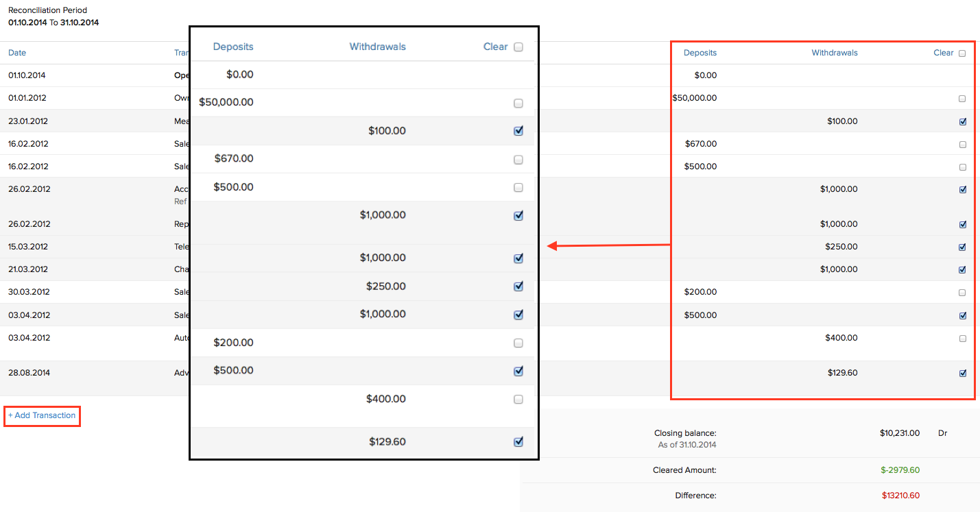This screenshot has width=980, height=512.
Task: Select the 28.08.2014 transaction date
Action: point(28,373)
